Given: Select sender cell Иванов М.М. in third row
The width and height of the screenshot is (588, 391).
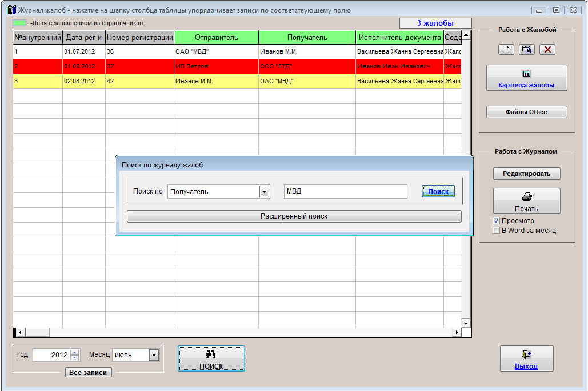Looking at the screenshot, I should (x=217, y=81).
